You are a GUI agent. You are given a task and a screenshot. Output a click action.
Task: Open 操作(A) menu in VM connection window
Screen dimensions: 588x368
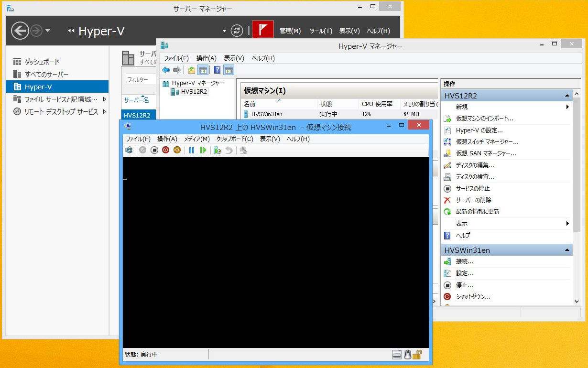[x=167, y=139]
